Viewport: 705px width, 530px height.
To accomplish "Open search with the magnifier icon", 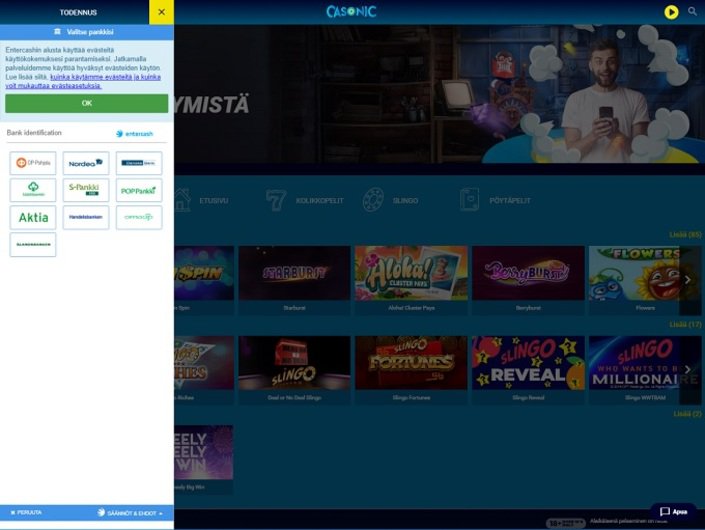I will [x=692, y=12].
